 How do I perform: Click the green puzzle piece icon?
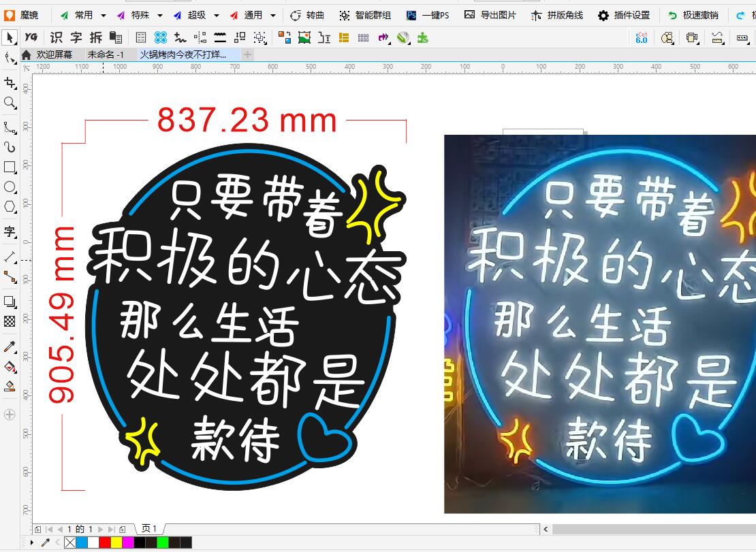tap(423, 37)
